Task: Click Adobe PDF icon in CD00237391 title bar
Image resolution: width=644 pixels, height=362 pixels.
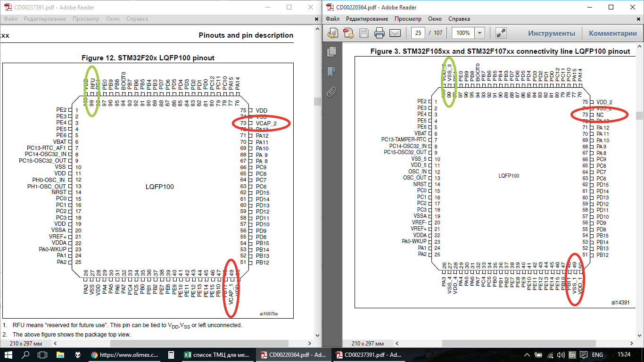Action: [8, 7]
